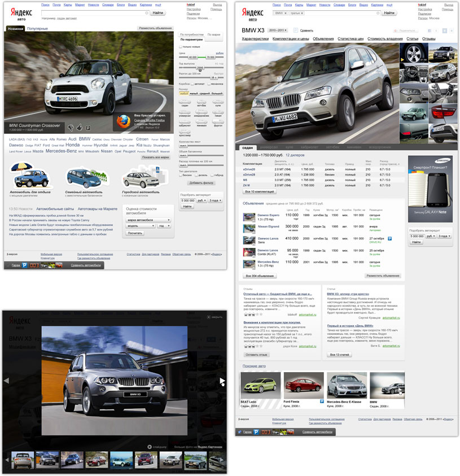Screen dimensions: 460x476
Task: Select the седан body type icon
Action: (185, 102)
